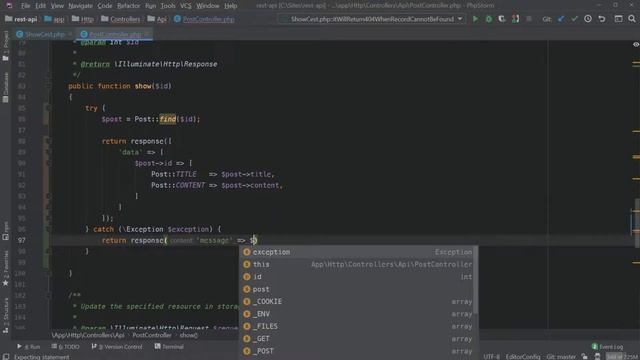Open the TODO tool window at the bottom
Screen dimensions: 640x360
pos(65,347)
